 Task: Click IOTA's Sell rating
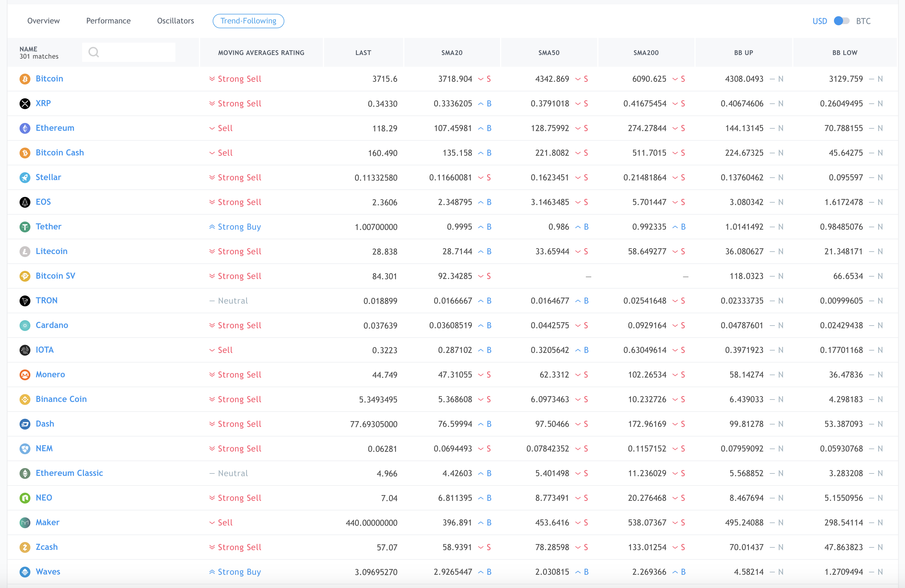[221, 350]
